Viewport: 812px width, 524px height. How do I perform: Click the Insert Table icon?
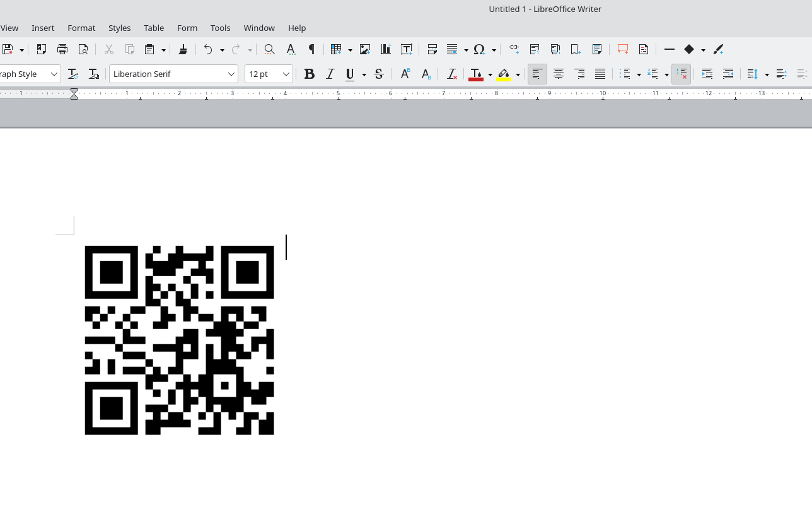pos(337,49)
